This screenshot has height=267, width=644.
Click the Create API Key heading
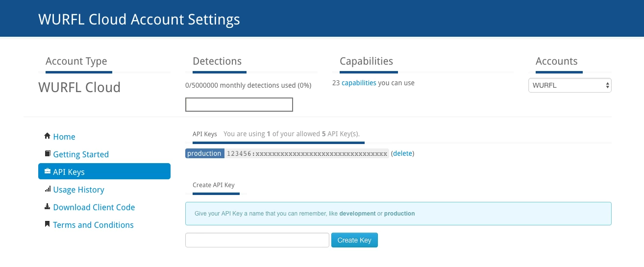[x=214, y=185]
